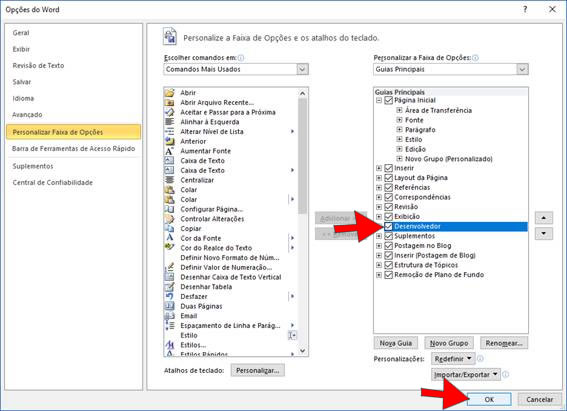Image resolution: width=567 pixels, height=411 pixels.
Task: Click the scroll down arrow of commands list
Action: click(x=303, y=351)
